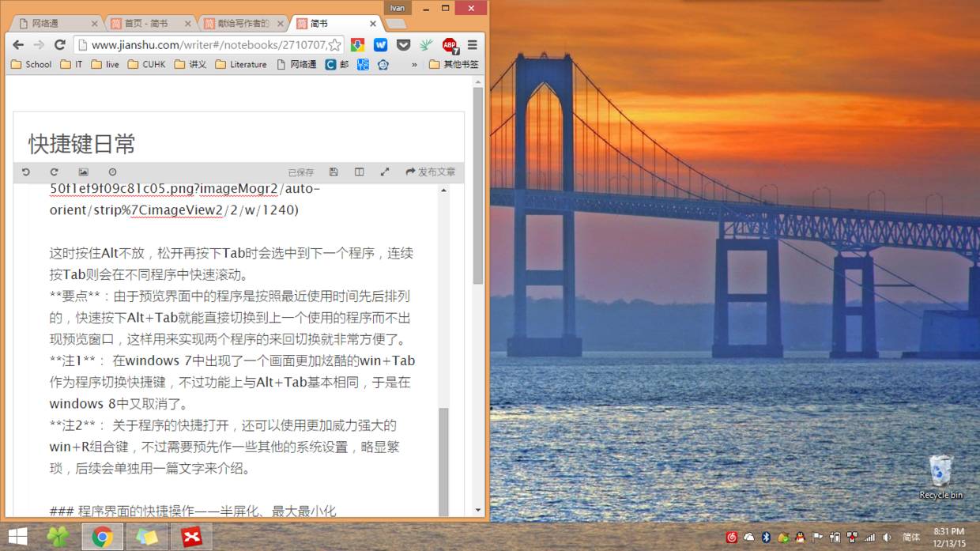Open a new Chrome tab
This screenshot has height=551, width=980.
pos(395,24)
